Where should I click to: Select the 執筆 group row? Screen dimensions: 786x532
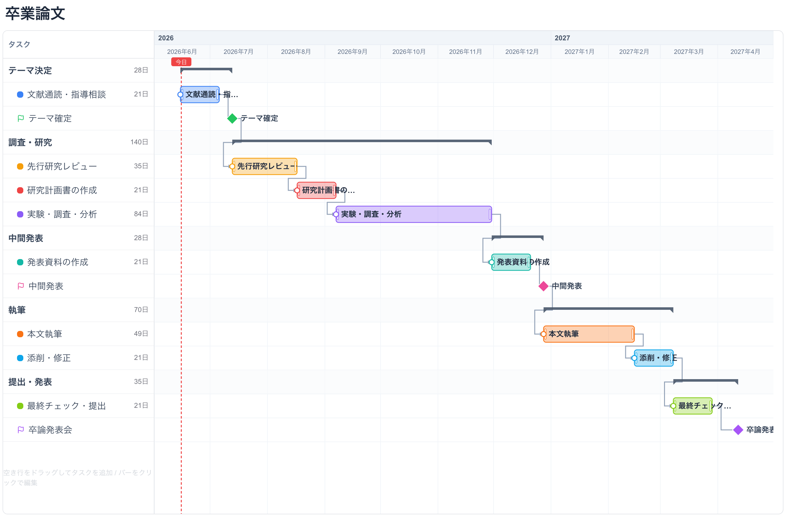[78, 310]
